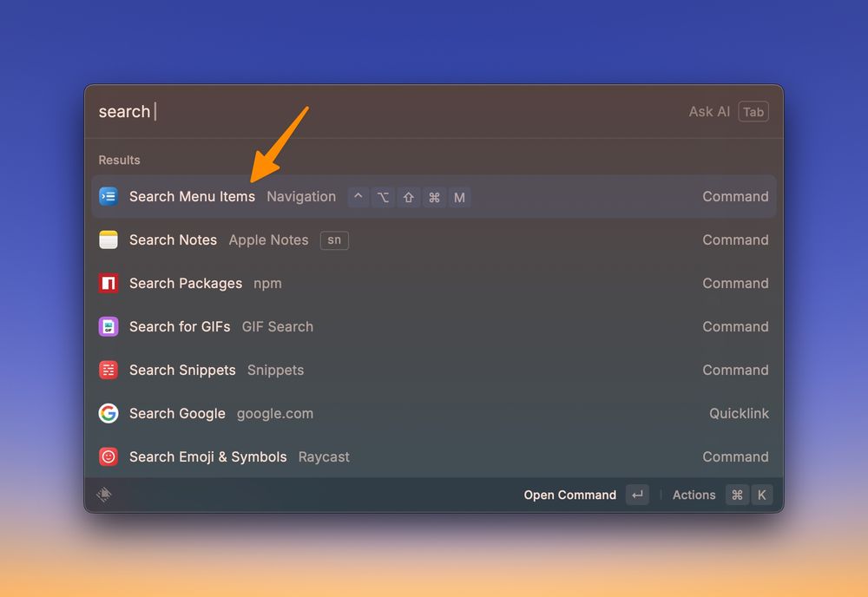Click the Apple Notes icon
The height and width of the screenshot is (597, 868).
pyautogui.click(x=108, y=239)
